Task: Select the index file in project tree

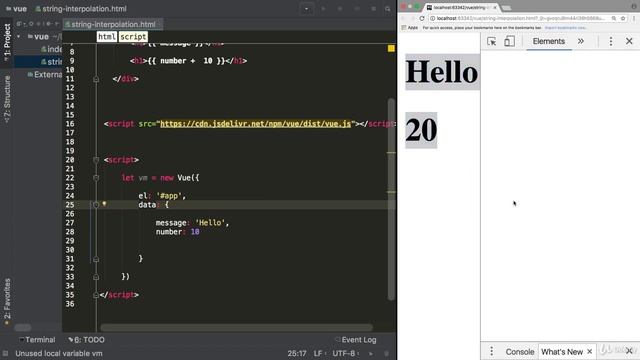Action: 51,49
